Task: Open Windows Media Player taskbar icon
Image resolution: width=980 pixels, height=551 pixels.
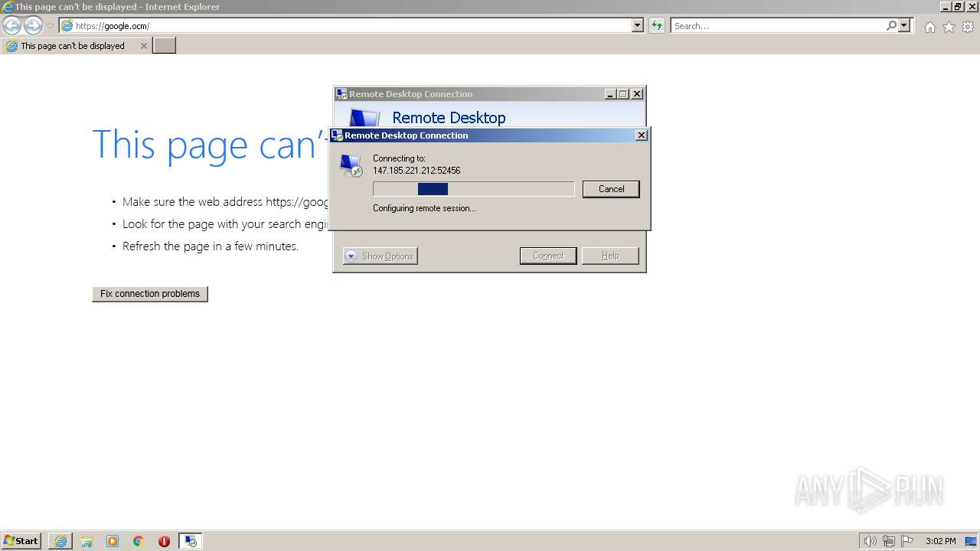Action: pos(113,541)
